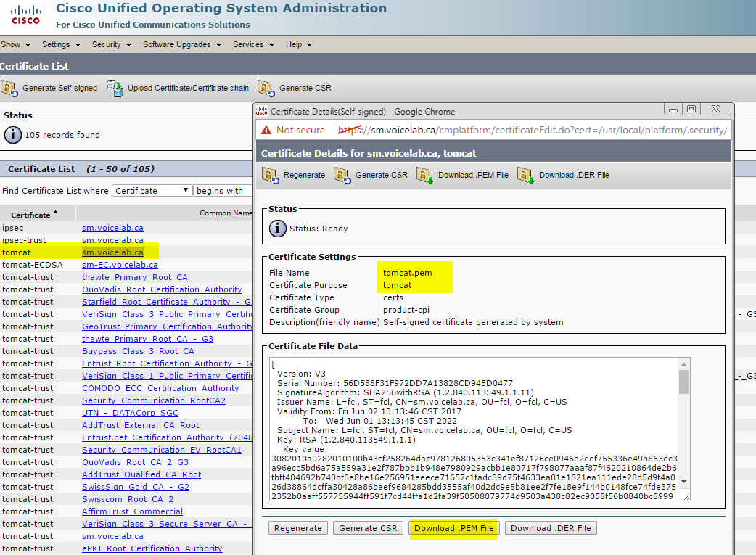Click the Certificate Group product-cpi value

[406, 310]
